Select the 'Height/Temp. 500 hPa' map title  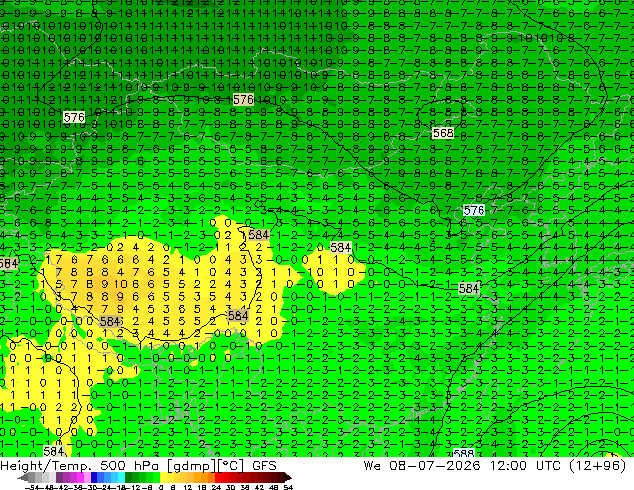pyautogui.click(x=79, y=466)
